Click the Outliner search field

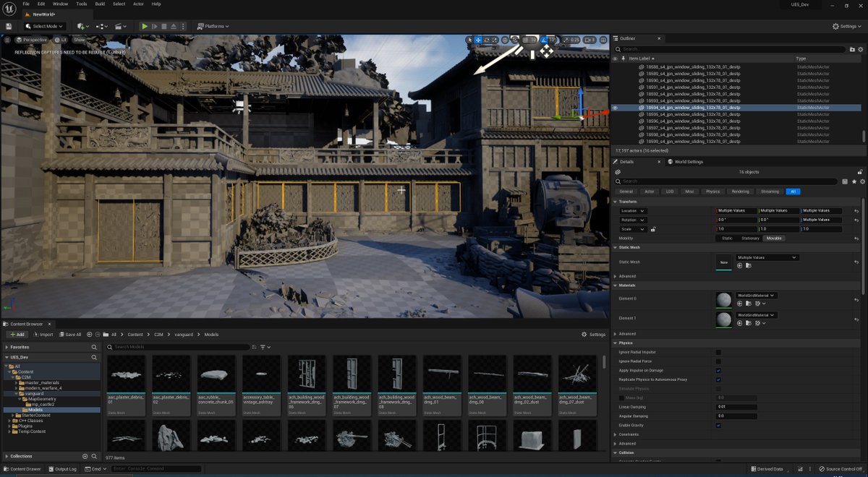pos(729,49)
